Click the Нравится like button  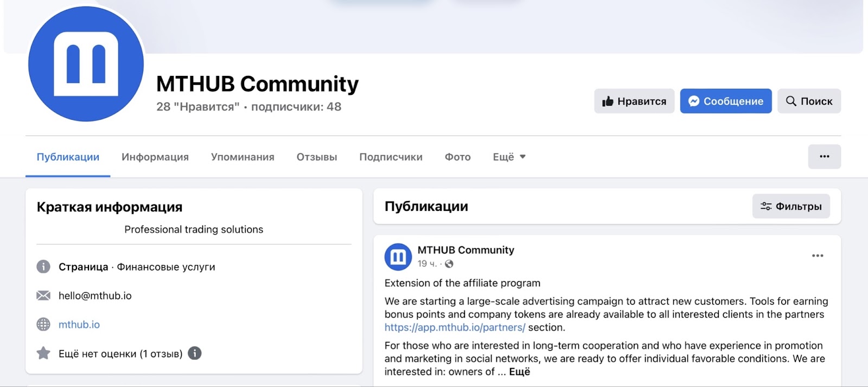coord(634,101)
